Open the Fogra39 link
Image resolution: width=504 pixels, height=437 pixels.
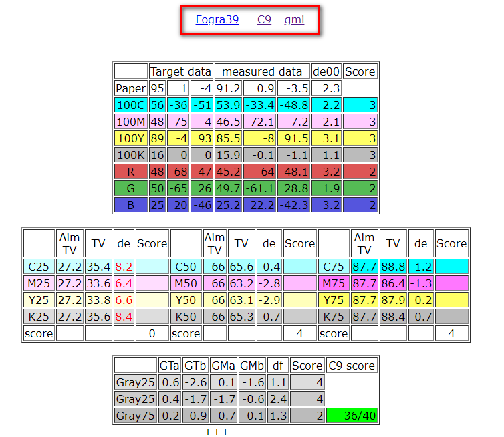point(217,19)
